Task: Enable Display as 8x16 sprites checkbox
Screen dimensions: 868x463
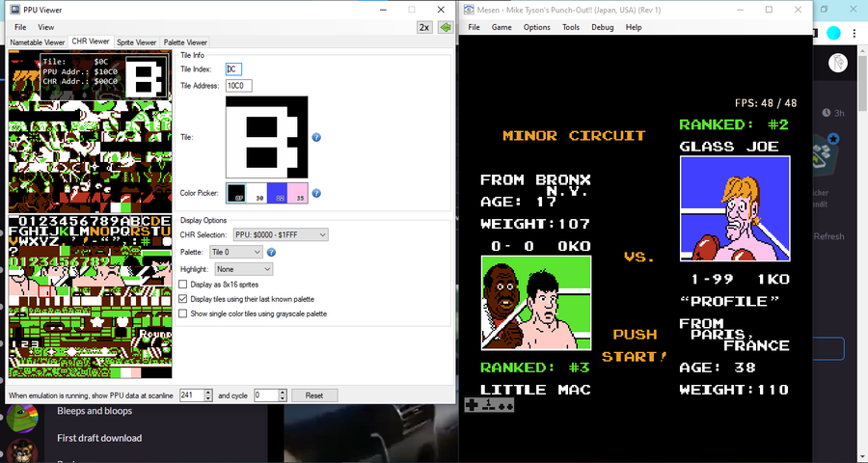Action: tap(182, 285)
